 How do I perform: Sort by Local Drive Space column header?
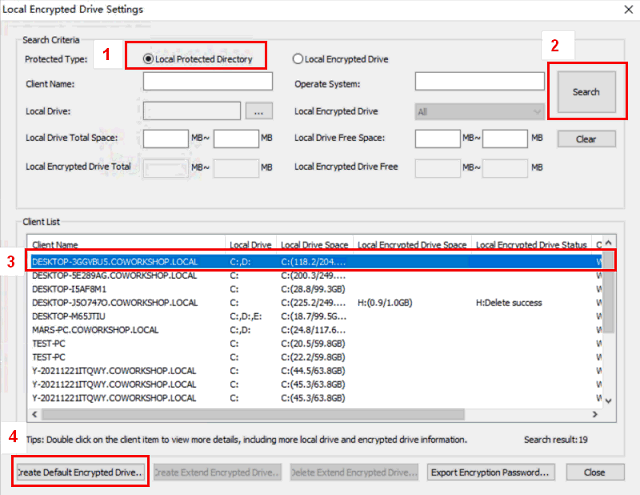point(312,244)
